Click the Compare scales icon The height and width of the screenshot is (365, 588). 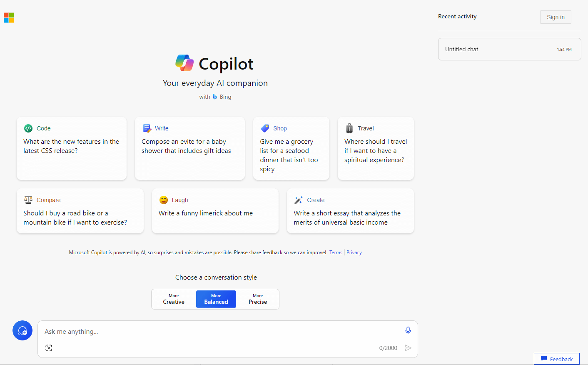[28, 200]
